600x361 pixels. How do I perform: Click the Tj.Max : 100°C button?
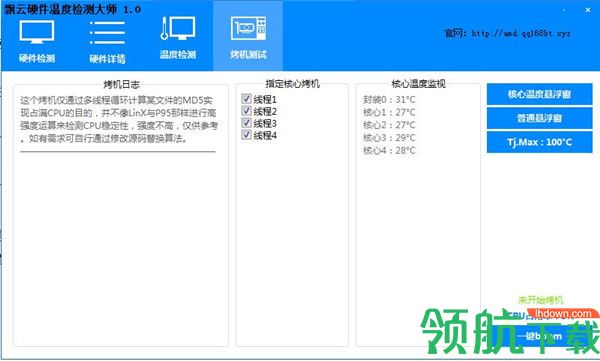pyautogui.click(x=540, y=142)
